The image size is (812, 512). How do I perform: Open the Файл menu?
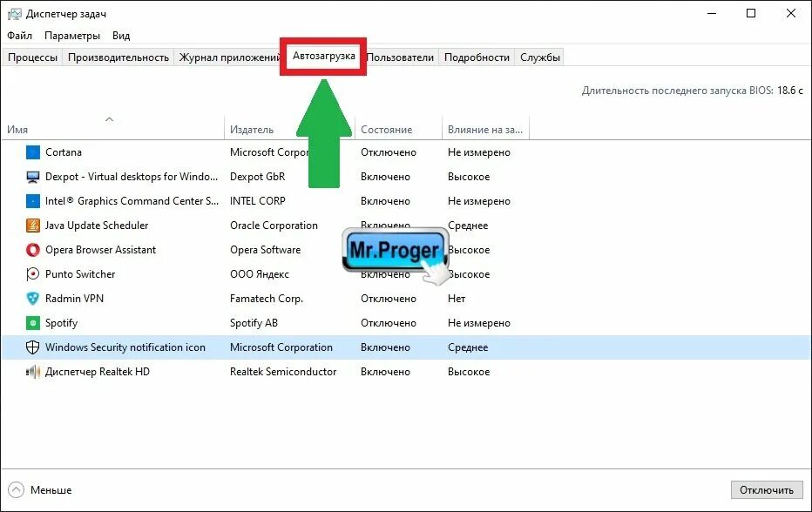coord(20,36)
